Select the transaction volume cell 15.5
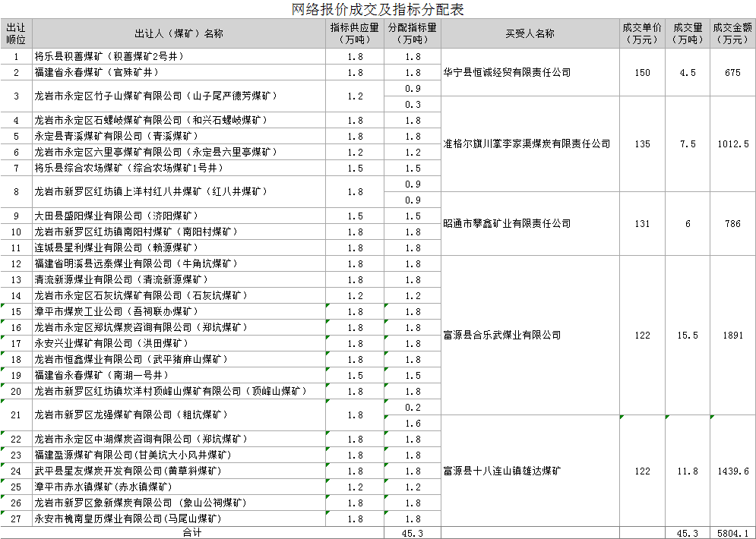The width and height of the screenshot is (756, 539). (x=688, y=336)
